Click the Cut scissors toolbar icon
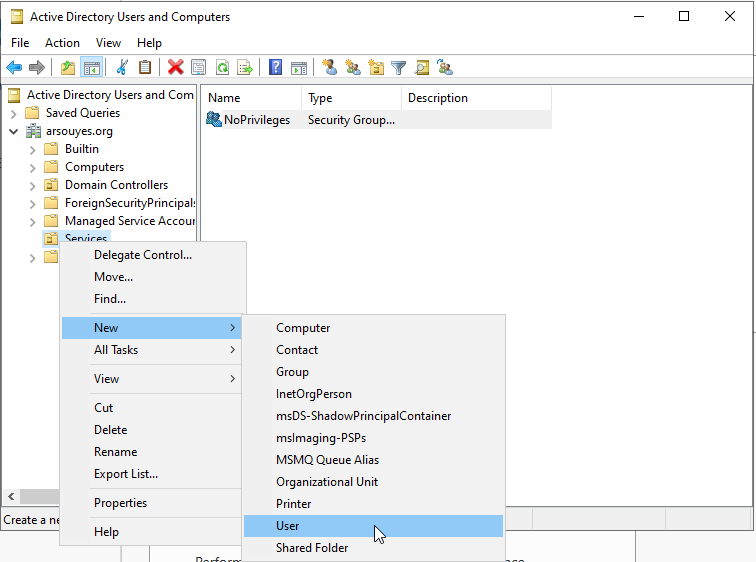The width and height of the screenshot is (756, 562). (122, 67)
